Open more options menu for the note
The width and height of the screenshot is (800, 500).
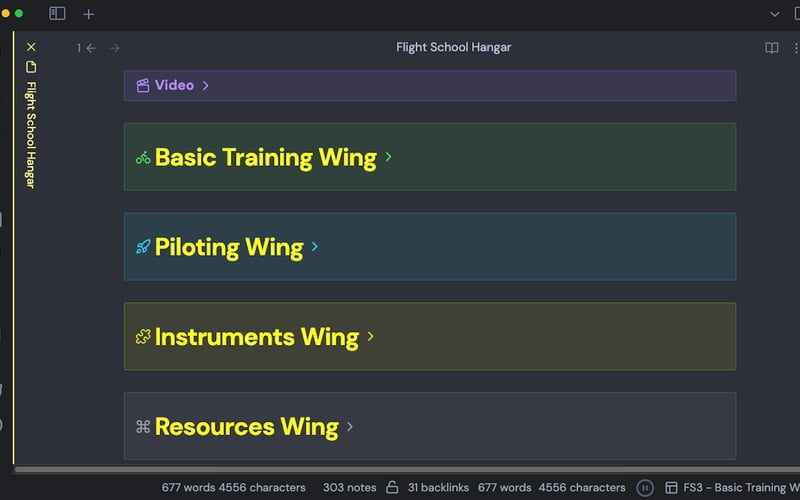(795, 48)
